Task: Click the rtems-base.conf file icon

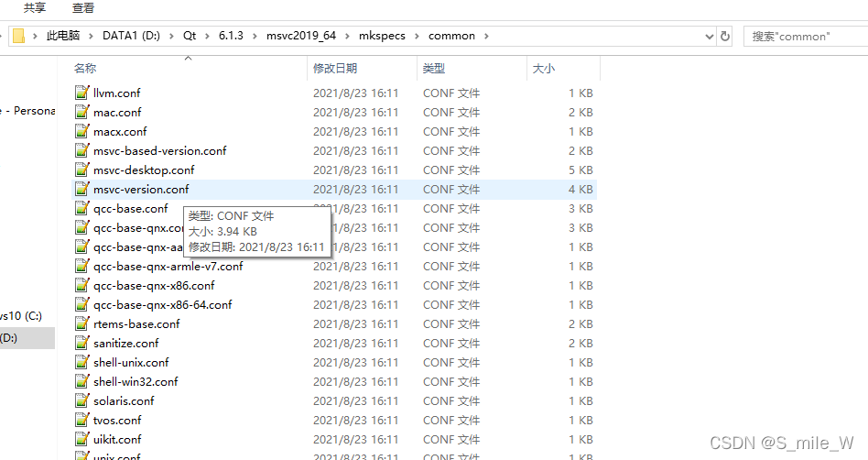Action: click(81, 323)
